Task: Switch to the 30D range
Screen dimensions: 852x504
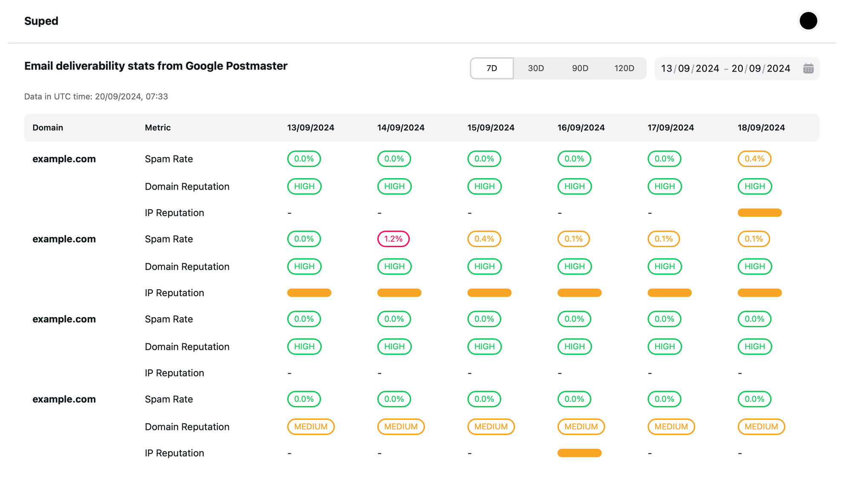Action: pos(535,69)
